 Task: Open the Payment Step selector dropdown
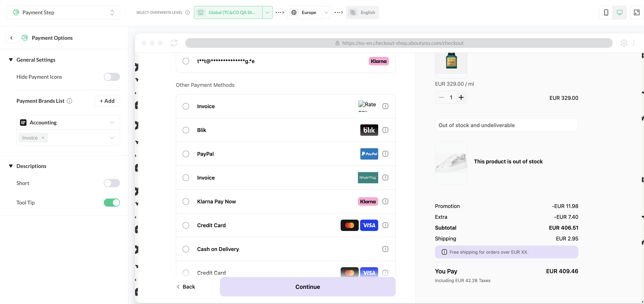click(x=63, y=12)
